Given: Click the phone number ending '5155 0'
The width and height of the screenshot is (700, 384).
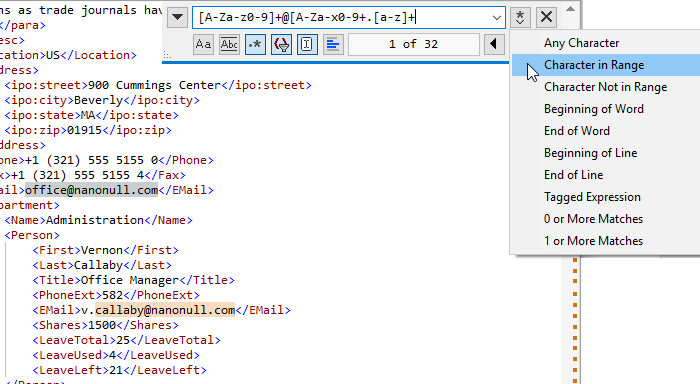Looking at the screenshot, I should point(92,160).
